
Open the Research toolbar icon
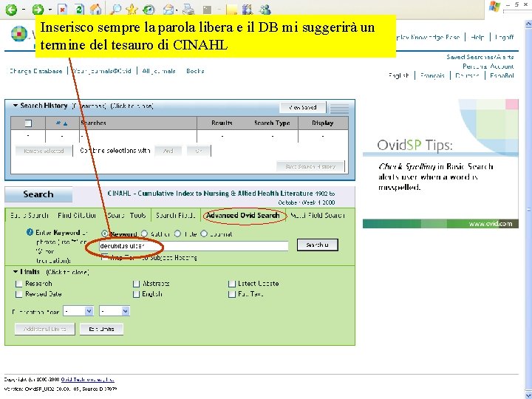pyautogui.click(x=248, y=10)
